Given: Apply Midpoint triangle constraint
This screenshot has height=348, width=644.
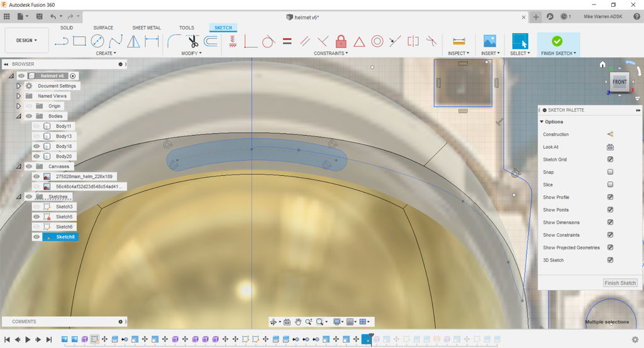Looking at the screenshot, I should [359, 41].
